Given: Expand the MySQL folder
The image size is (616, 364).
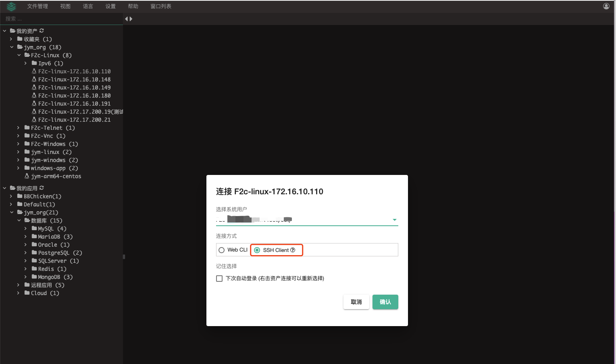Looking at the screenshot, I should pyautogui.click(x=25, y=228).
